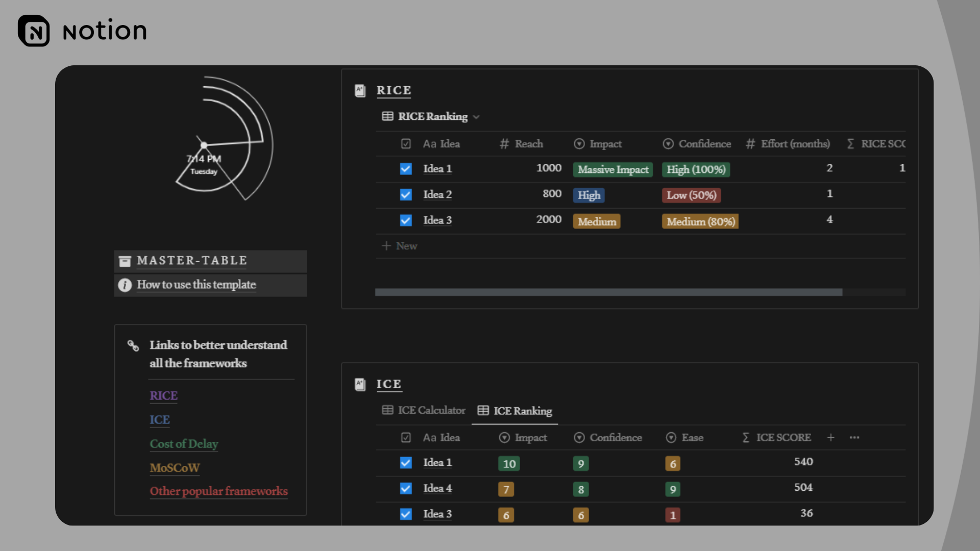The height and width of the screenshot is (551, 980).
Task: Click the Aa icon in ICE Idea header
Action: pos(430,438)
